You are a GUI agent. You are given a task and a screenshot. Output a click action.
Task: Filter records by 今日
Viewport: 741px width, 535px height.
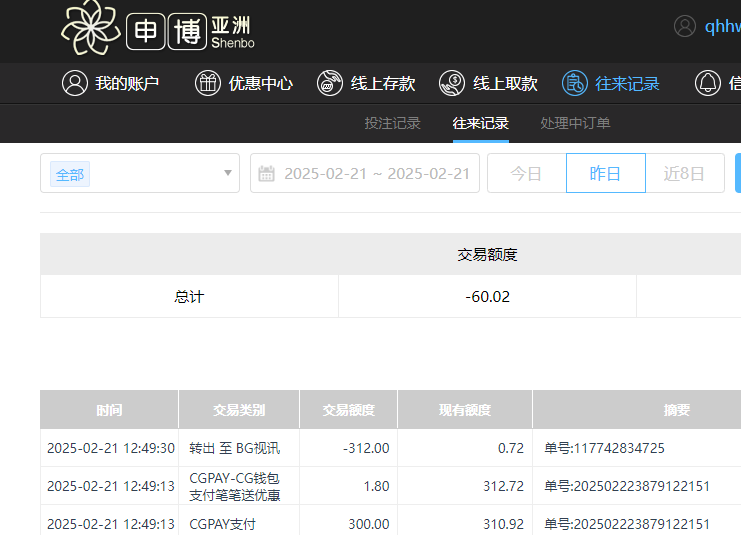point(526,174)
